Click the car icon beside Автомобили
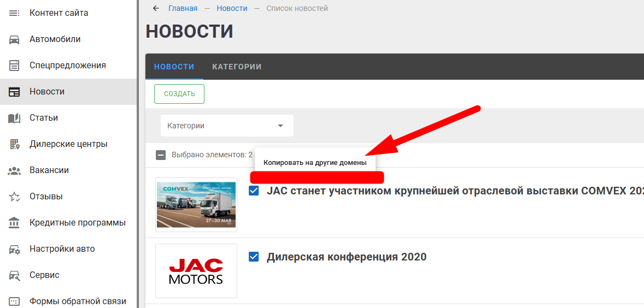Viewport: 644px width, 308px height. click(x=14, y=39)
